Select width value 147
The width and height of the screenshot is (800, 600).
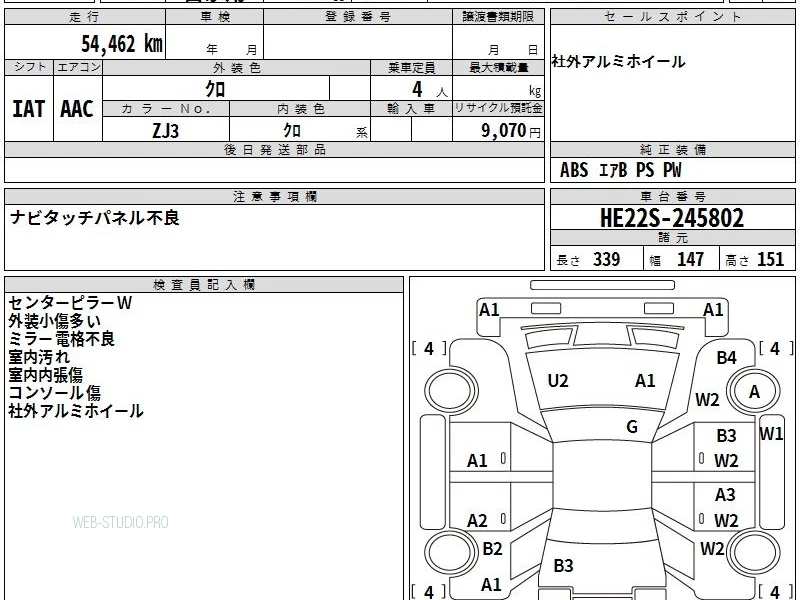[690, 260]
